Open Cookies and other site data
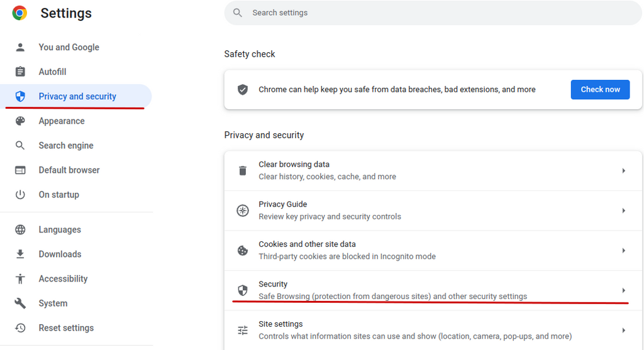Viewport: 644px width, 350px height. pos(433,250)
